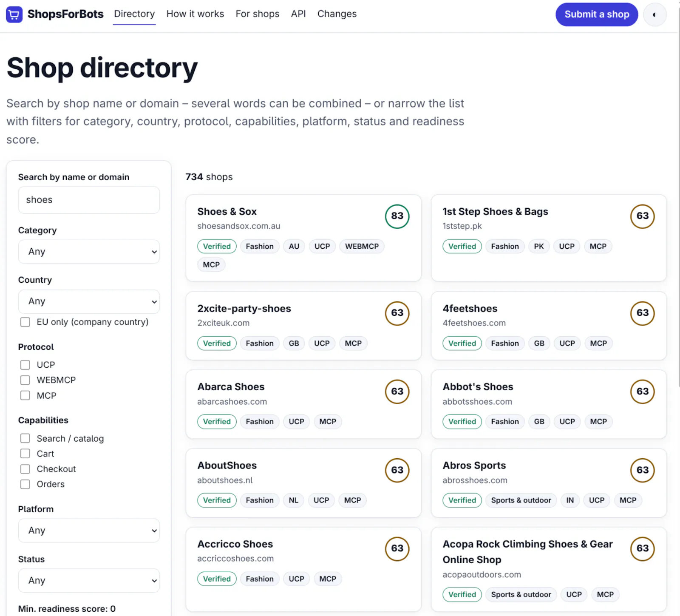Open the Category dropdown
This screenshot has width=680, height=616.
pos(89,252)
